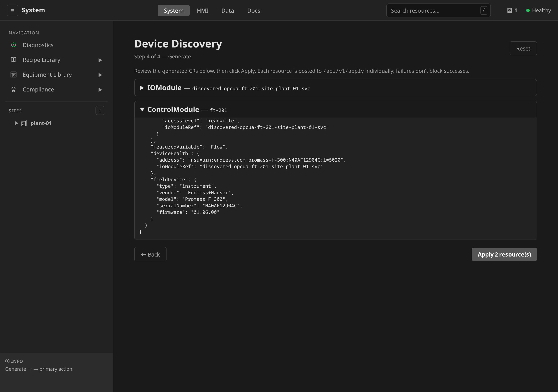Click the SITES section label
The width and height of the screenshot is (558, 392).
tap(15, 111)
